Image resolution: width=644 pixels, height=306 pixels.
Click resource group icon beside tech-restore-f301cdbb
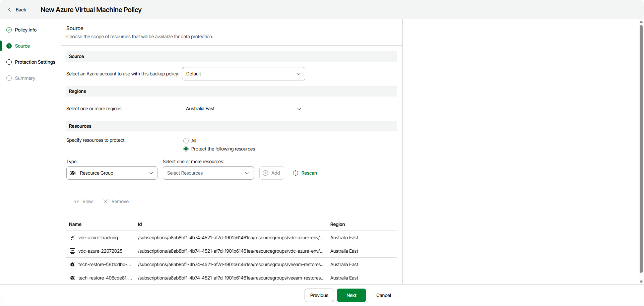(x=72, y=264)
